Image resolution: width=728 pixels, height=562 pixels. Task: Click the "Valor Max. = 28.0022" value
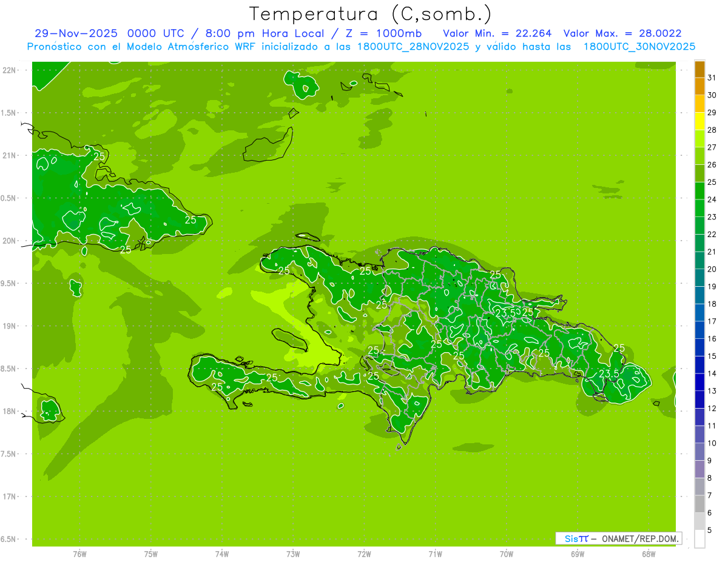[622, 34]
